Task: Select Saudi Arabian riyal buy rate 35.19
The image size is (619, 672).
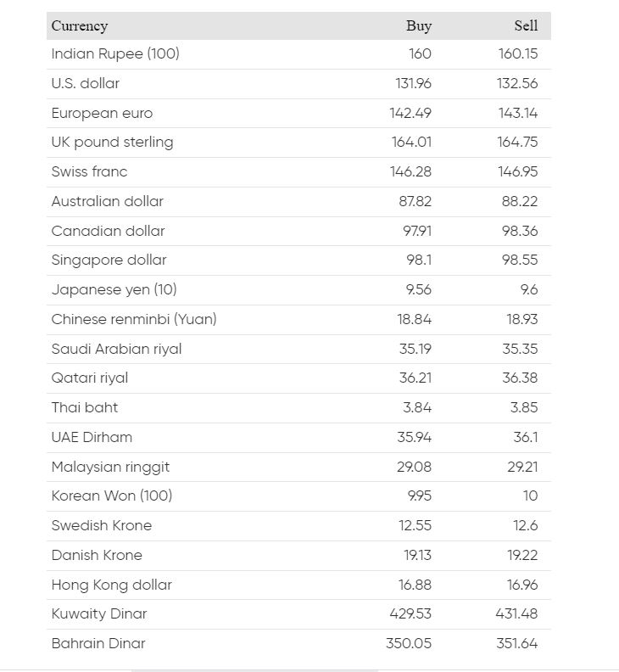Action: point(415,349)
